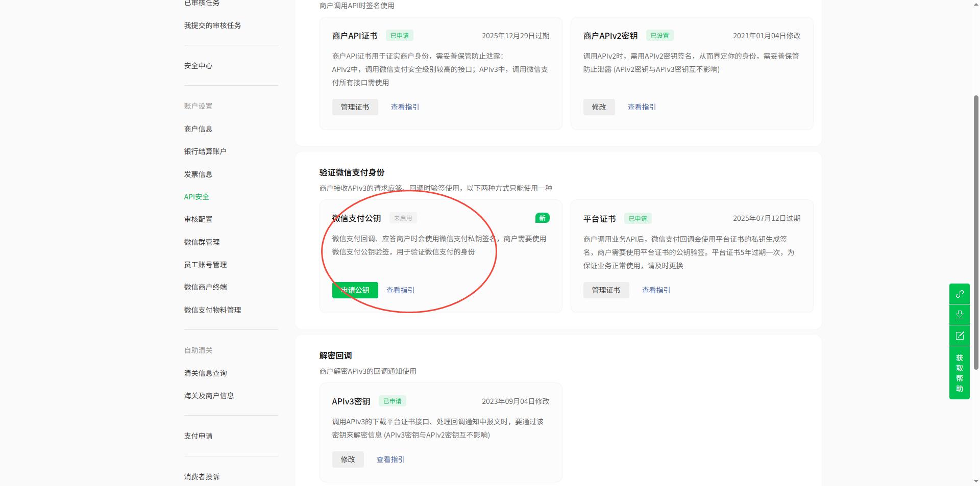Viewport: 980px width, 486px height.
Task: Click the 已申请 tag next to APIv3密钥
Action: click(x=392, y=401)
